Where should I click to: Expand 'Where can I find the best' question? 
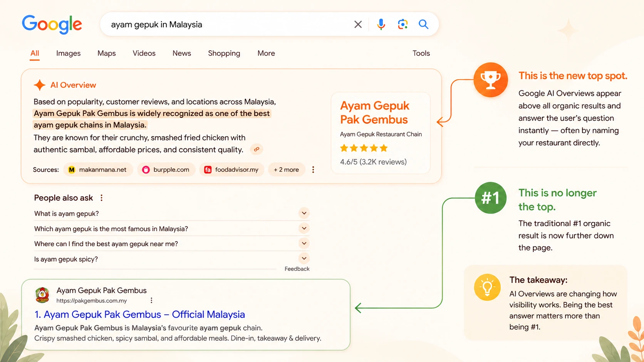pos(172,244)
